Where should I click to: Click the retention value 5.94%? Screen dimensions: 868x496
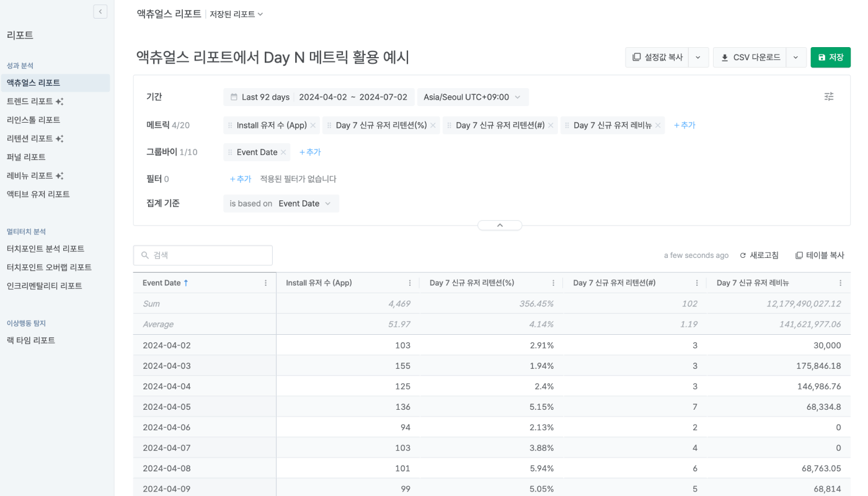coord(542,468)
